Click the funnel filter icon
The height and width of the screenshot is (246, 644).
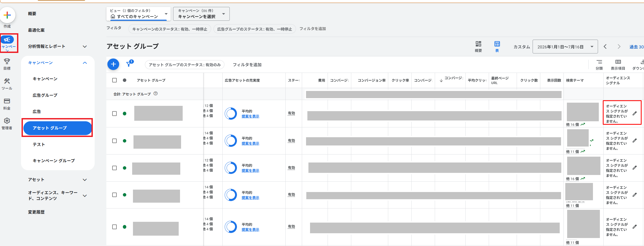129,64
